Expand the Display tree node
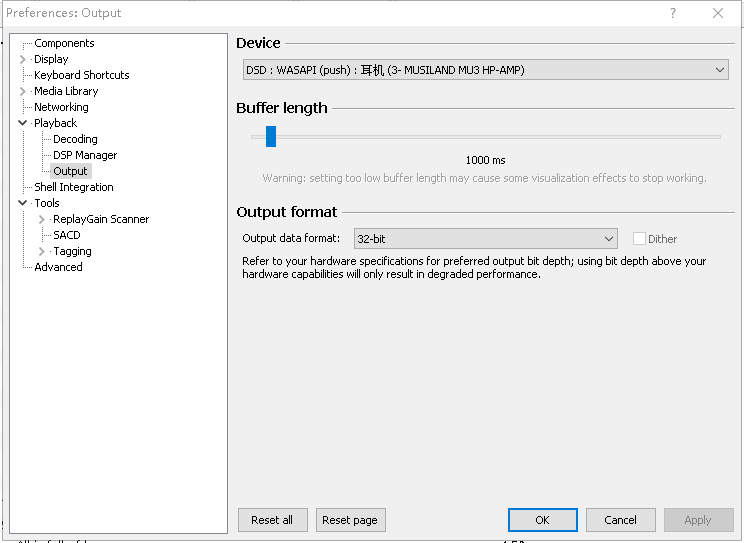 [x=23, y=59]
